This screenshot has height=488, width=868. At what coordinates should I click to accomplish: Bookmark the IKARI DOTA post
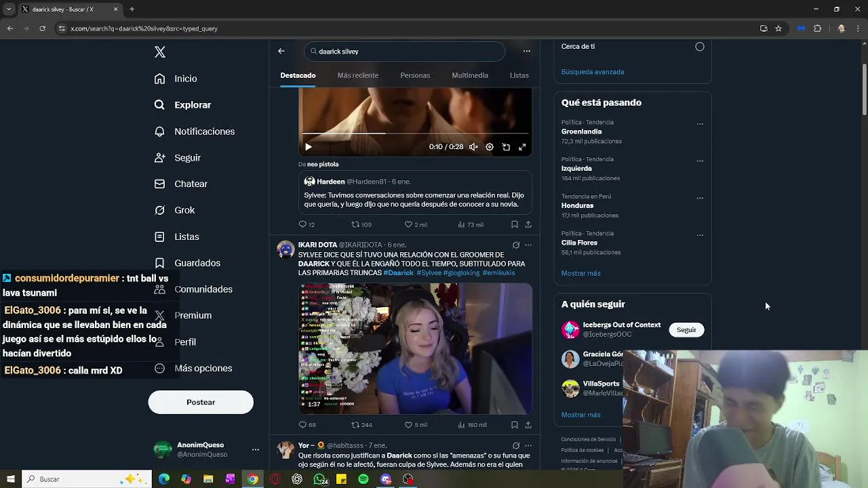coord(515,425)
